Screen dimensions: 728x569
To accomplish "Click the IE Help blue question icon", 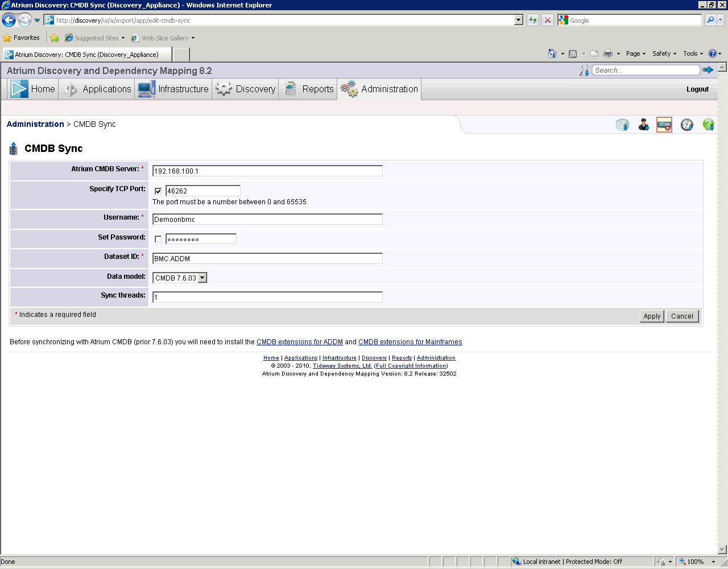I will (713, 53).
